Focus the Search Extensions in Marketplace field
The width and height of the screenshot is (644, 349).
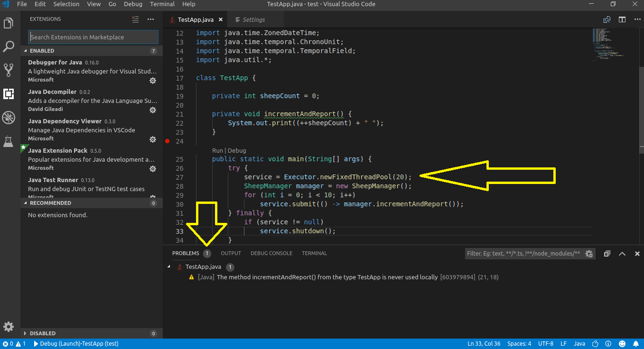tap(93, 37)
